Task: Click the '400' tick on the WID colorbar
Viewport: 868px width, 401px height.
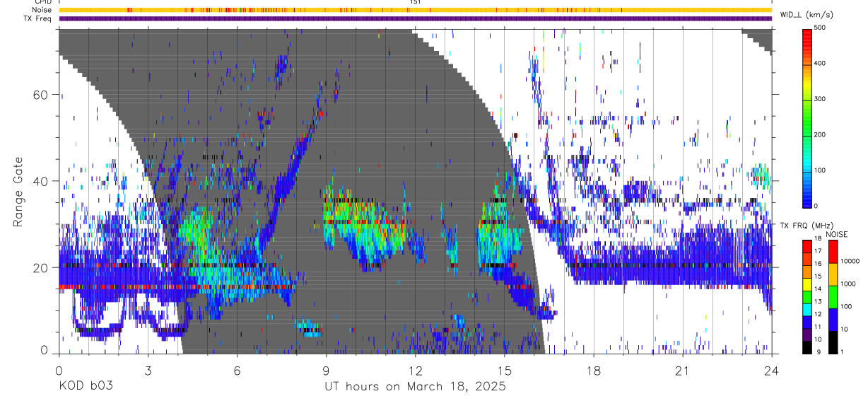Action: pos(820,63)
